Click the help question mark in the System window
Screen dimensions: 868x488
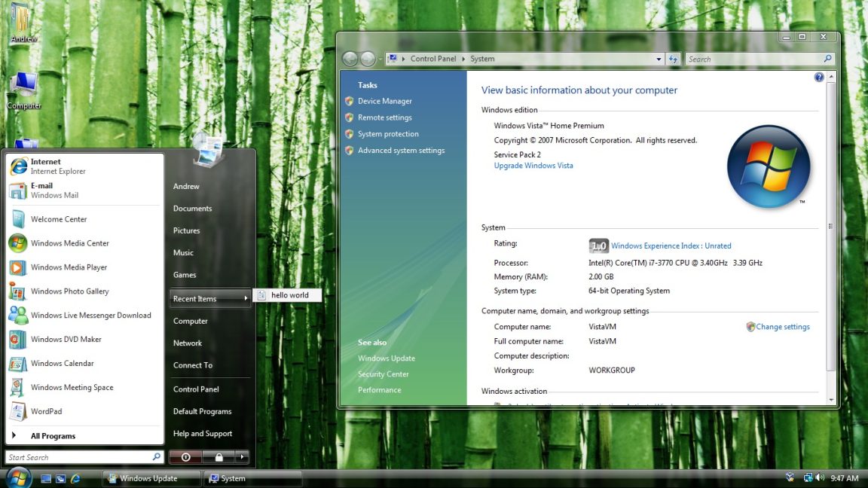click(818, 77)
